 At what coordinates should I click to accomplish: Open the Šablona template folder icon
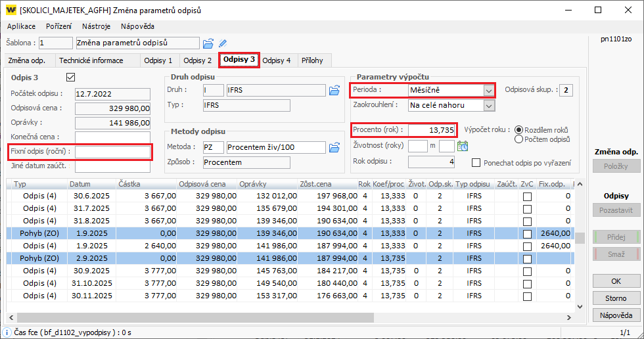coord(208,43)
